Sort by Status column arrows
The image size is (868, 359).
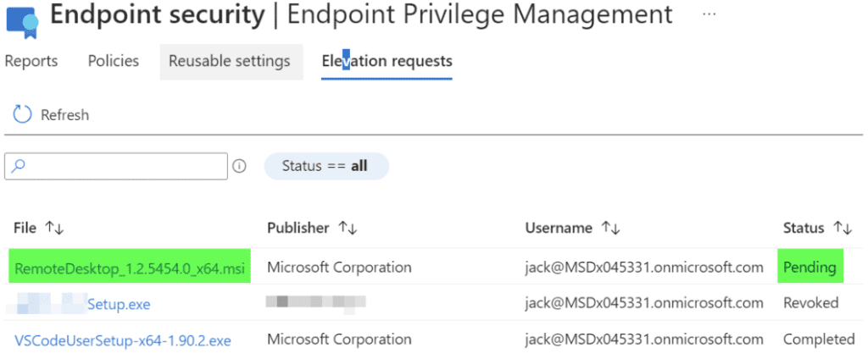coord(843,228)
